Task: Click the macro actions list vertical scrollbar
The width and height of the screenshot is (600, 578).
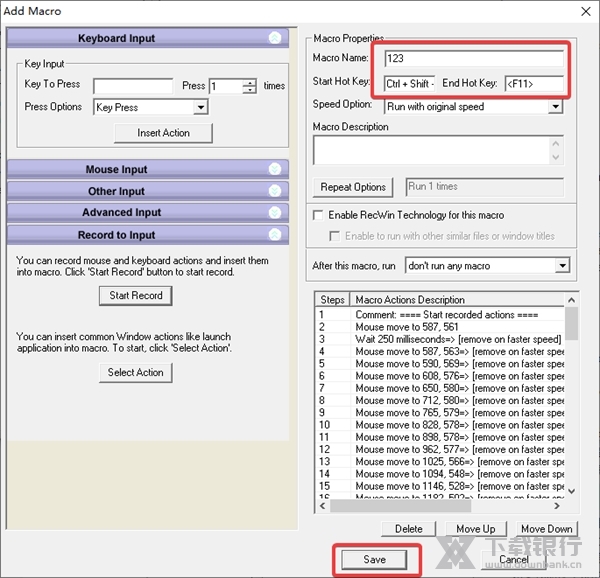Action: (571, 400)
